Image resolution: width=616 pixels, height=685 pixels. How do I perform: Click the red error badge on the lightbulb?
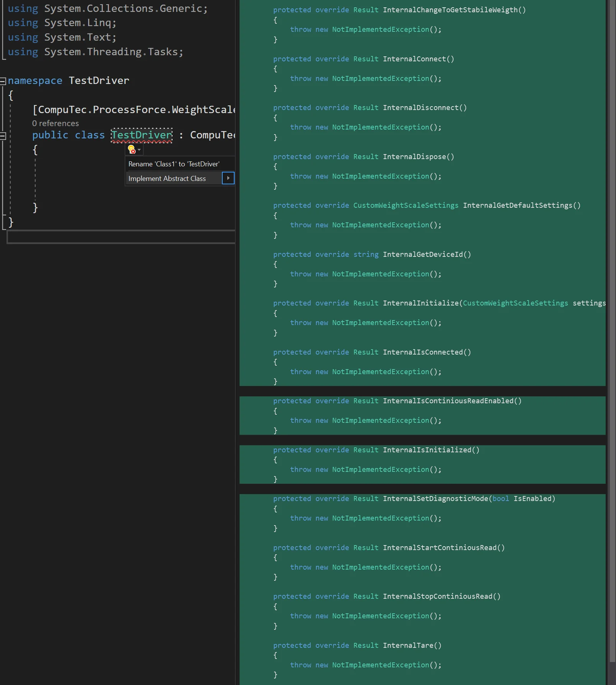[134, 152]
